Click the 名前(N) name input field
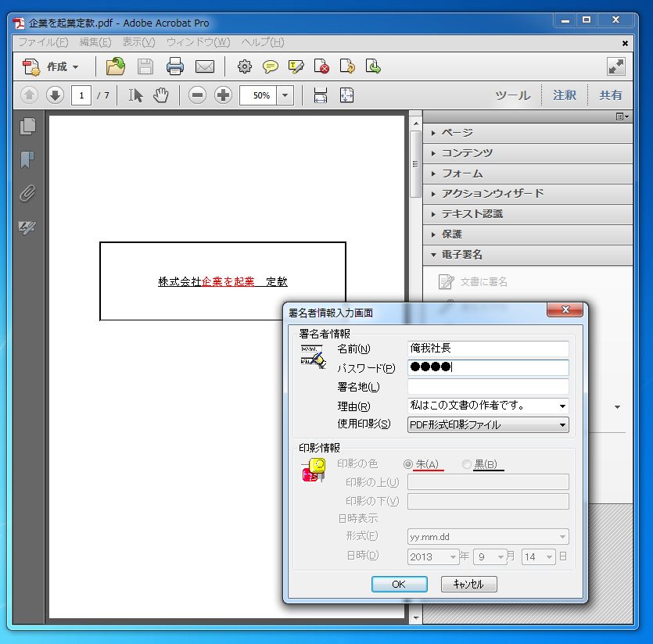Viewport: 653px width, 644px height. click(488, 349)
